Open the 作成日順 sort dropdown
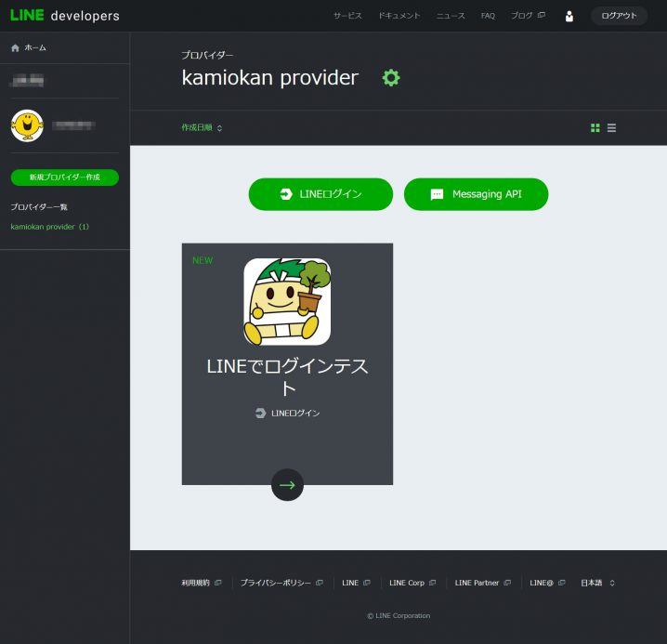Image resolution: width=667 pixels, height=644 pixels. pos(202,127)
